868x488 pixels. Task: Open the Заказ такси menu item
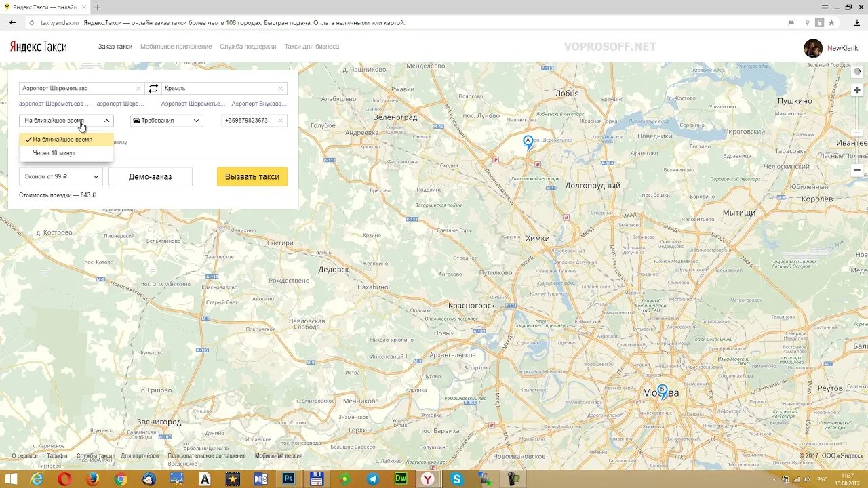pyautogui.click(x=115, y=47)
